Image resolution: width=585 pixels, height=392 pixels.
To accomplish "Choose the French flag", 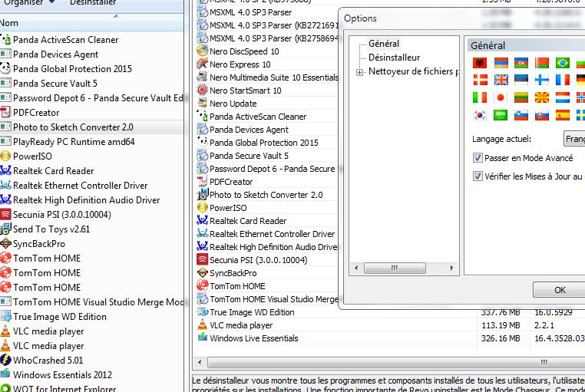I will pos(562,80).
